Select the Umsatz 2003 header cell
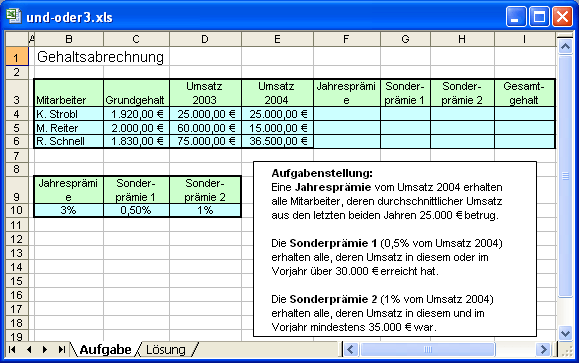This screenshot has height=363, width=579. pos(205,93)
